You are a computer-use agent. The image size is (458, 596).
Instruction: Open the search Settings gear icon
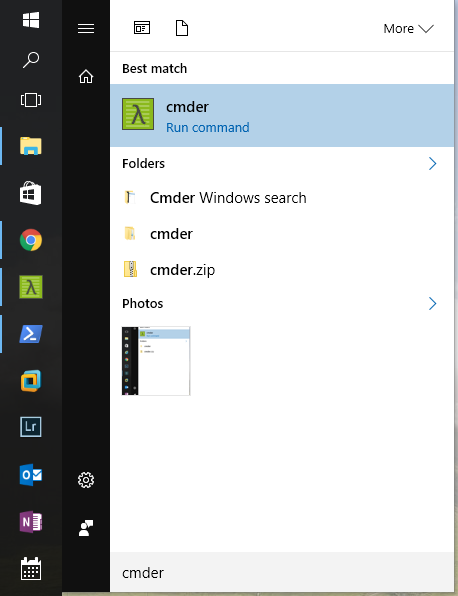coord(86,480)
